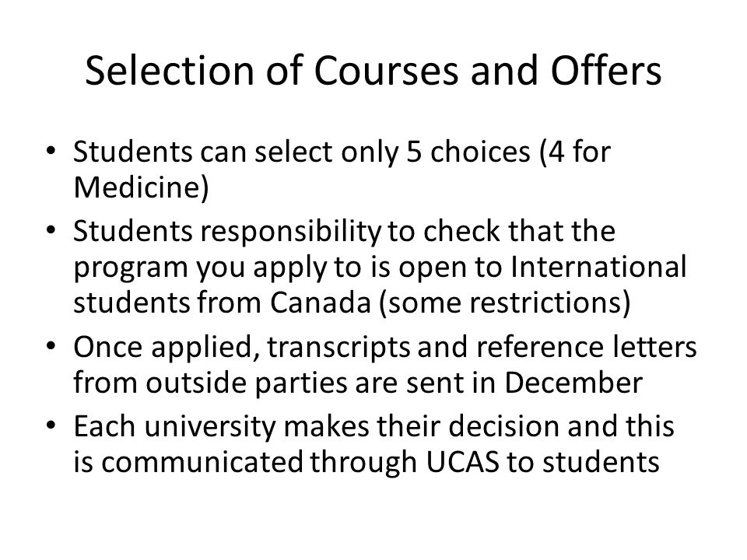Select the second bullet point marker
The image size is (747, 560).
[x=51, y=231]
